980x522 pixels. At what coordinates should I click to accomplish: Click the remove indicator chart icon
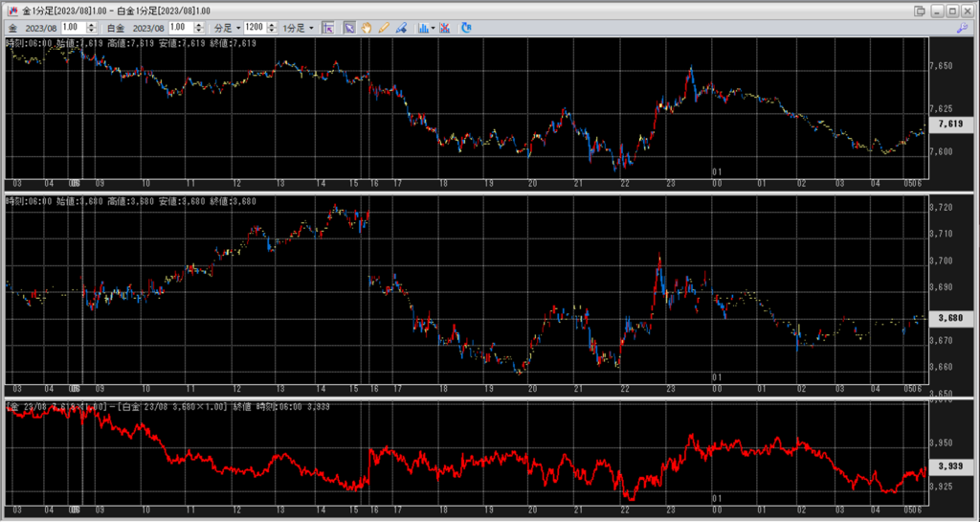click(446, 28)
